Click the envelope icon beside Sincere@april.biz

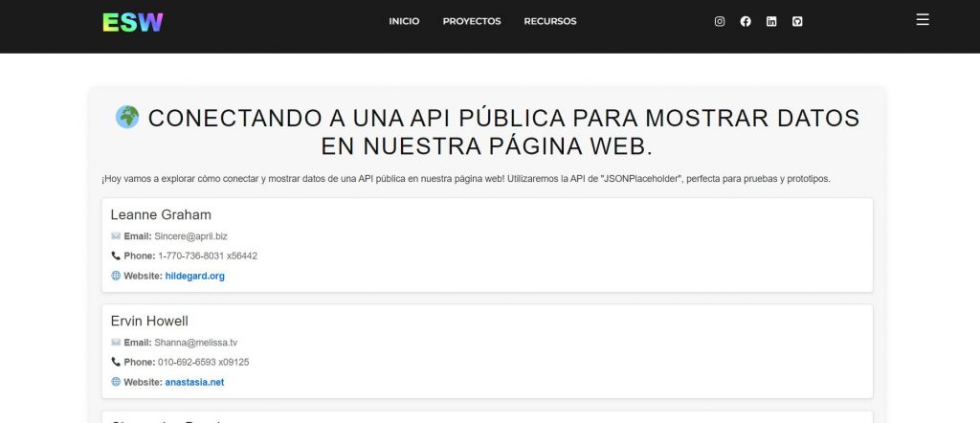116,236
